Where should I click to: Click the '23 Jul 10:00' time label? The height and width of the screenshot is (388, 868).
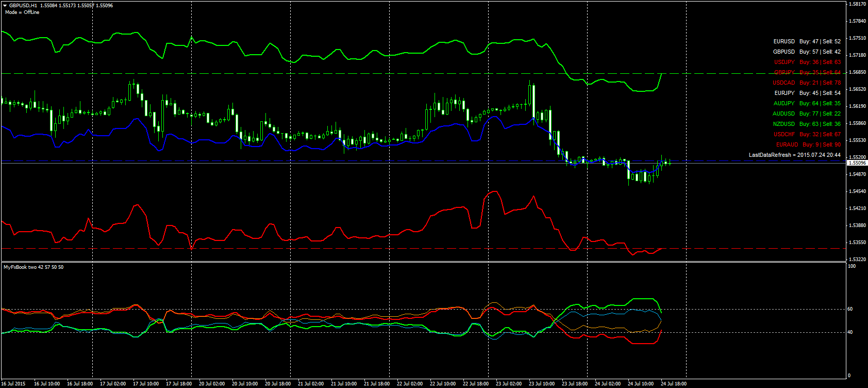[x=542, y=384]
